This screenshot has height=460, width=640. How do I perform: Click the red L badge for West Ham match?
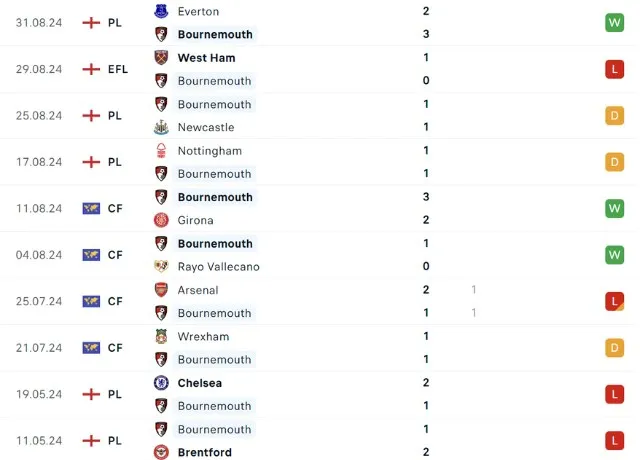[614, 69]
